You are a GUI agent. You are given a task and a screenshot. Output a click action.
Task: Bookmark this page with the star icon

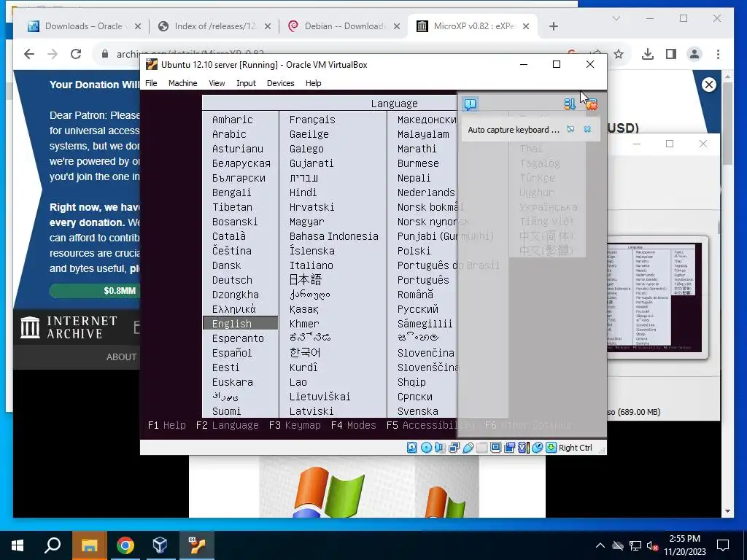pyautogui.click(x=619, y=54)
